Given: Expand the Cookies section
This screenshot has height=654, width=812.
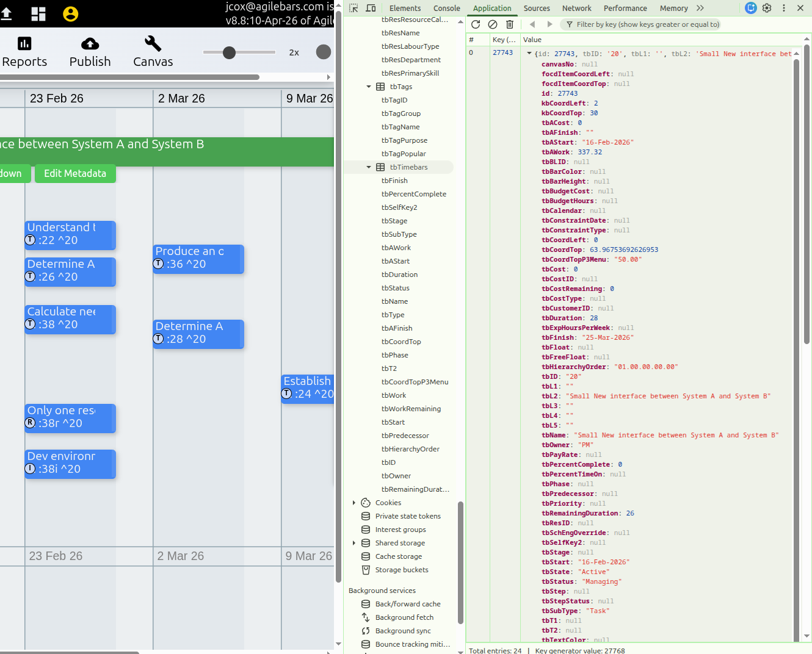Looking at the screenshot, I should (354, 503).
